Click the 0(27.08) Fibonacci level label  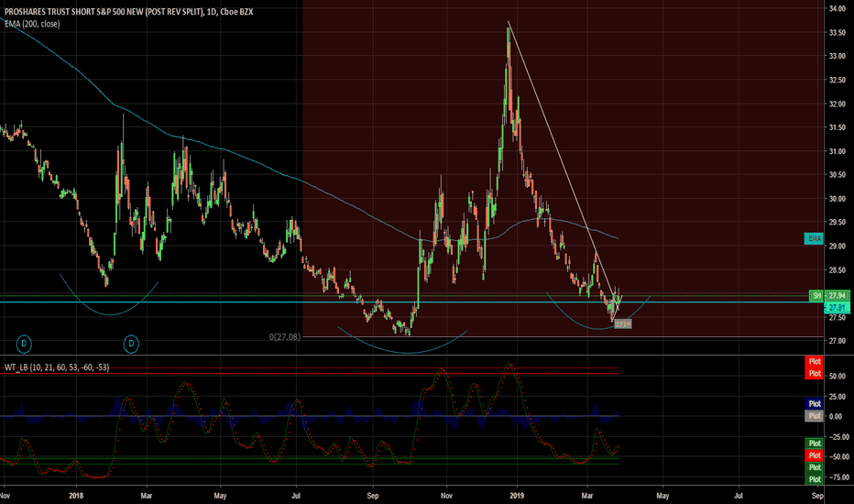pos(285,336)
